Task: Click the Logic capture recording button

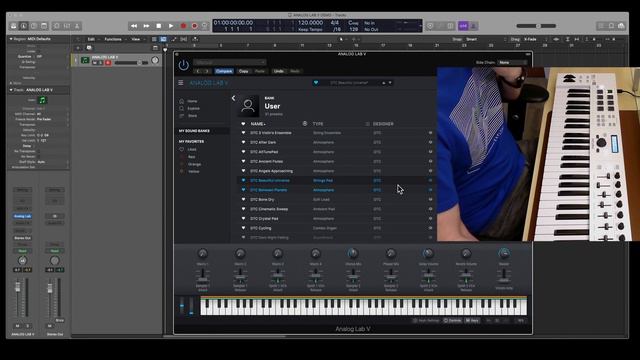Action: (195, 26)
